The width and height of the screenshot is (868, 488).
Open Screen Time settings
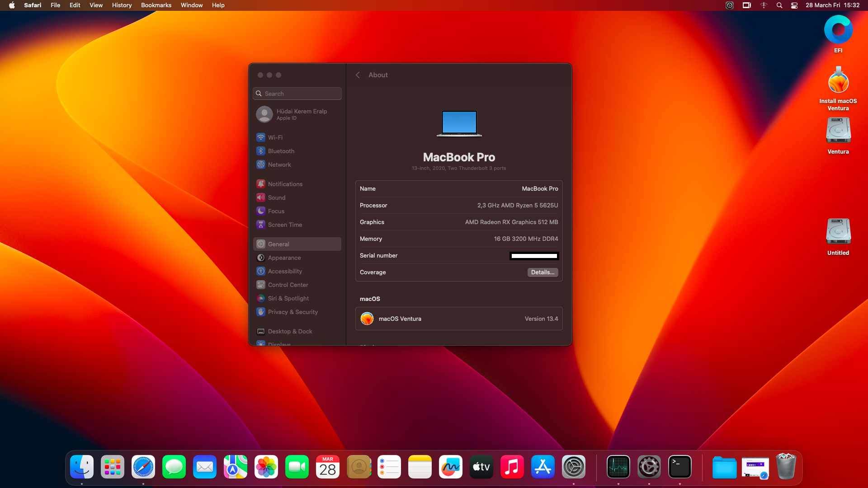click(x=284, y=225)
